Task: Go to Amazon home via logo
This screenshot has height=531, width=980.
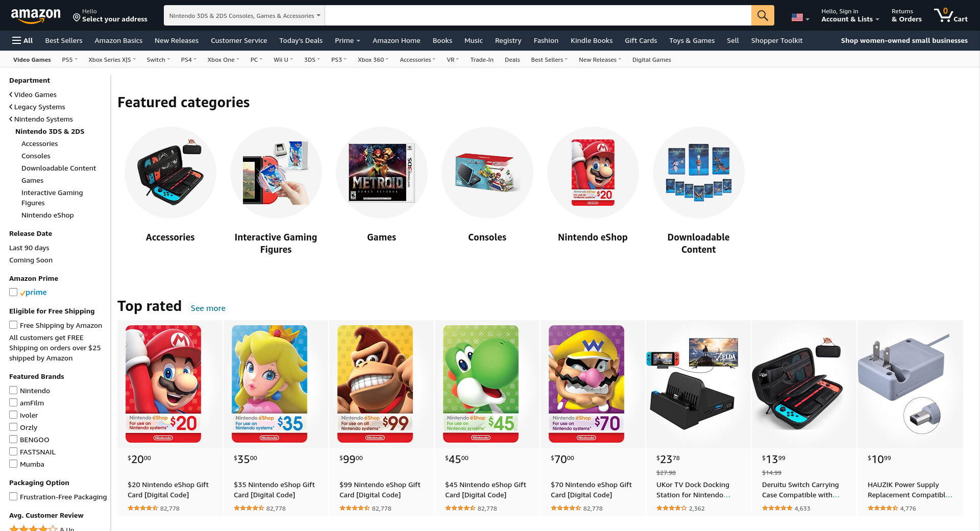Action: pos(36,15)
